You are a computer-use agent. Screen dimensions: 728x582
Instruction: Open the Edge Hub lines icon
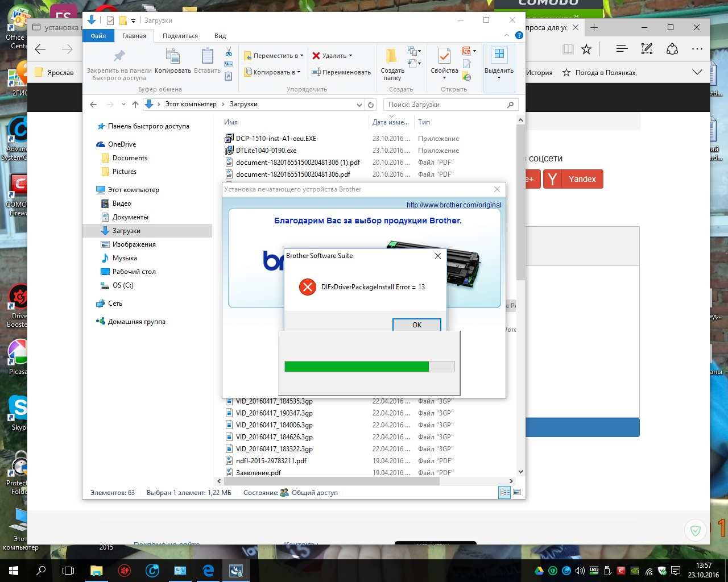click(x=622, y=49)
